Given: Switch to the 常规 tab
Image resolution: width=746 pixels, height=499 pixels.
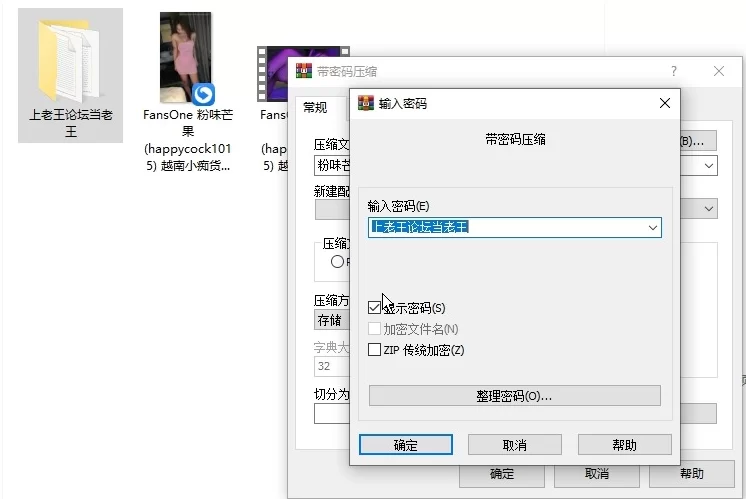Looking at the screenshot, I should (315, 107).
